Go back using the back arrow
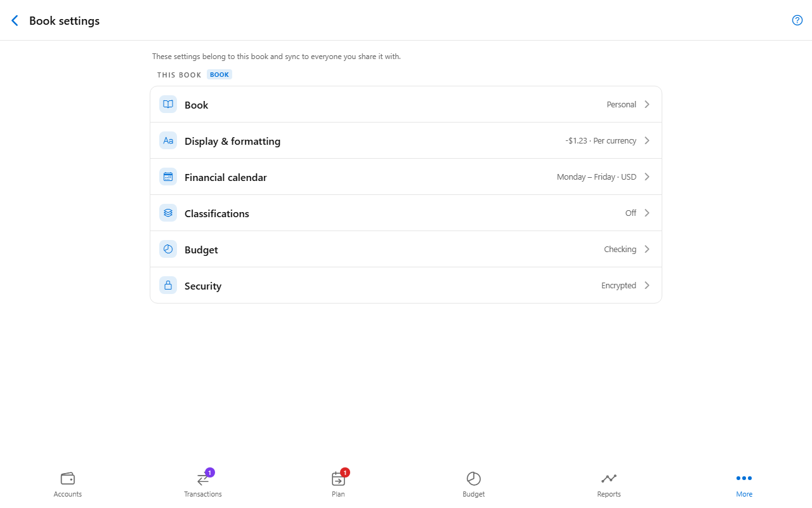Image resolution: width=812 pixels, height=508 pixels. click(15, 21)
